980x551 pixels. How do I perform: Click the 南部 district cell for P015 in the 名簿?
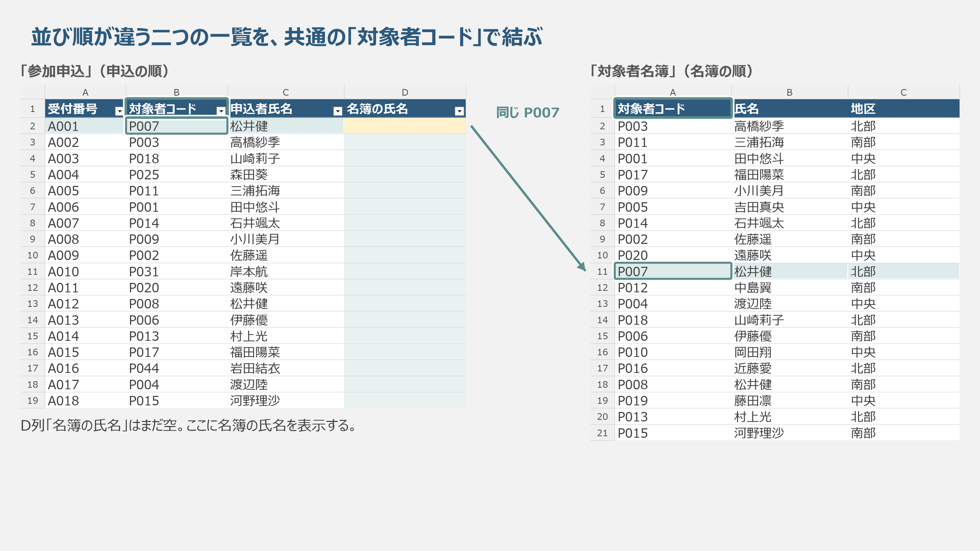point(903,433)
